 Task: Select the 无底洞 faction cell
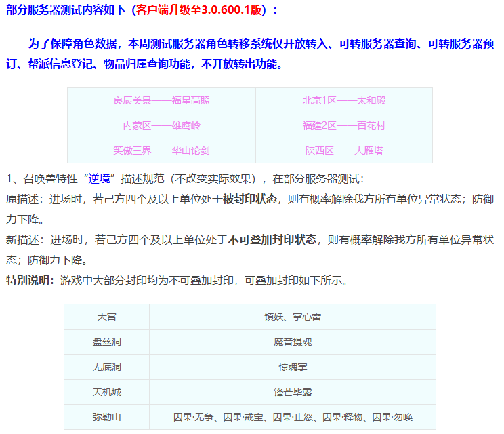point(107,367)
